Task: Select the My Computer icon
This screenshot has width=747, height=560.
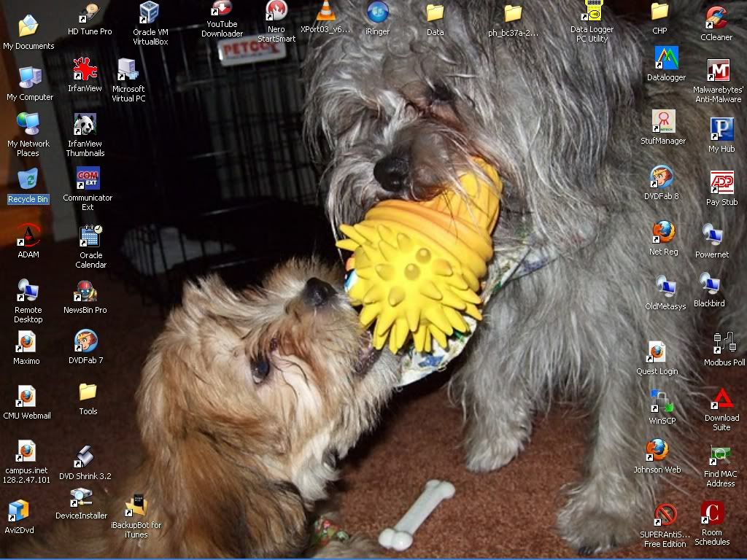Action: pyautogui.click(x=30, y=78)
